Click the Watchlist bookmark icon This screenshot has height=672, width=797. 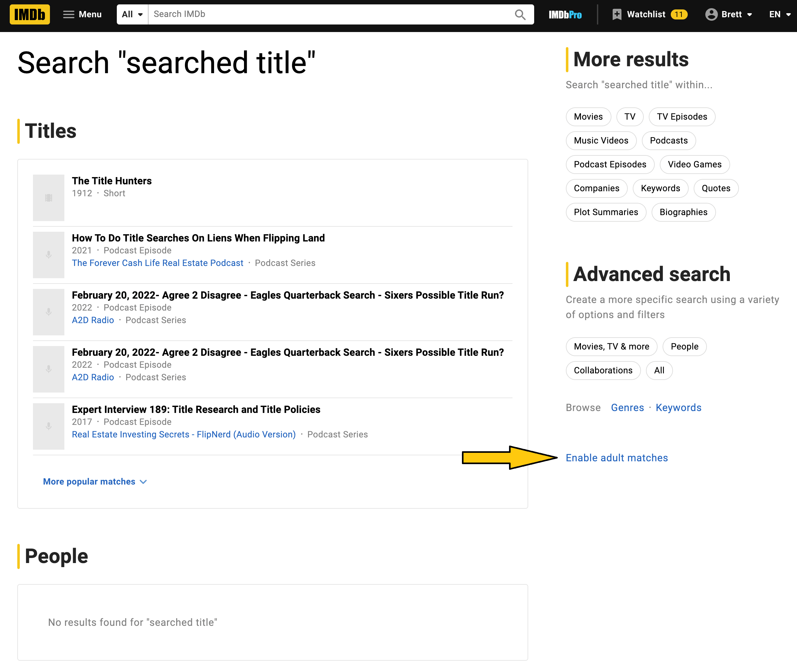point(617,14)
